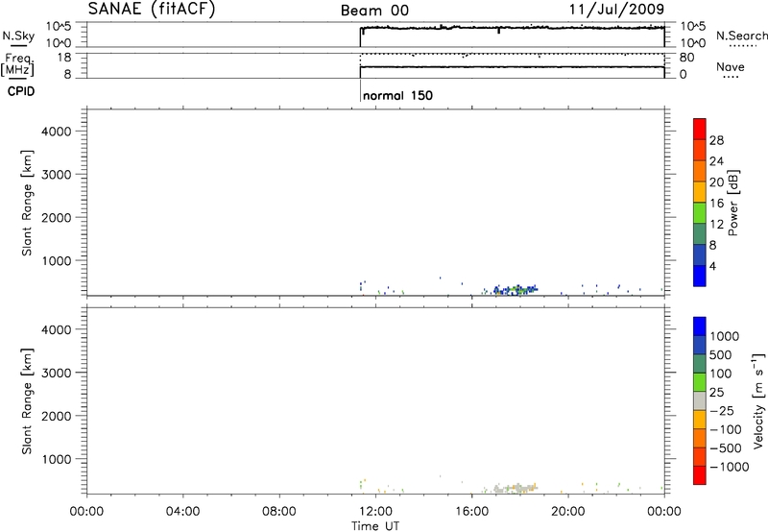
Task: Click the 16:00 time axis label
Action: click(x=471, y=512)
